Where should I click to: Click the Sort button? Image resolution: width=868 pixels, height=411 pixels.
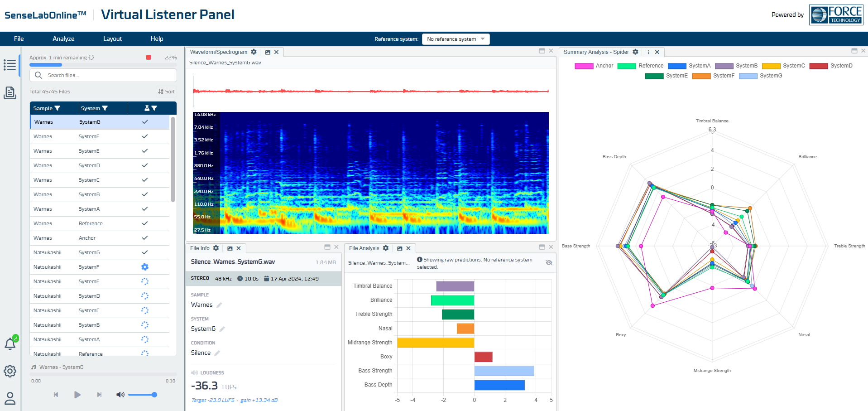tap(166, 92)
